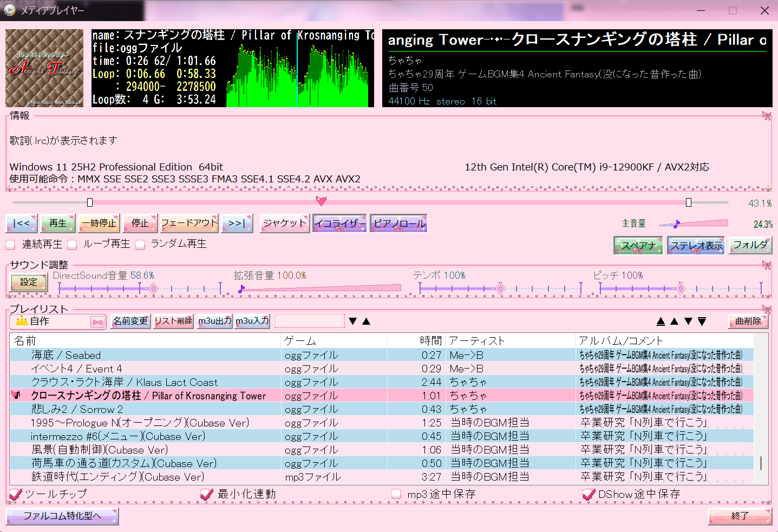Uncheck the 最小化連動 option
This screenshot has width=778, height=532.
tap(206, 494)
